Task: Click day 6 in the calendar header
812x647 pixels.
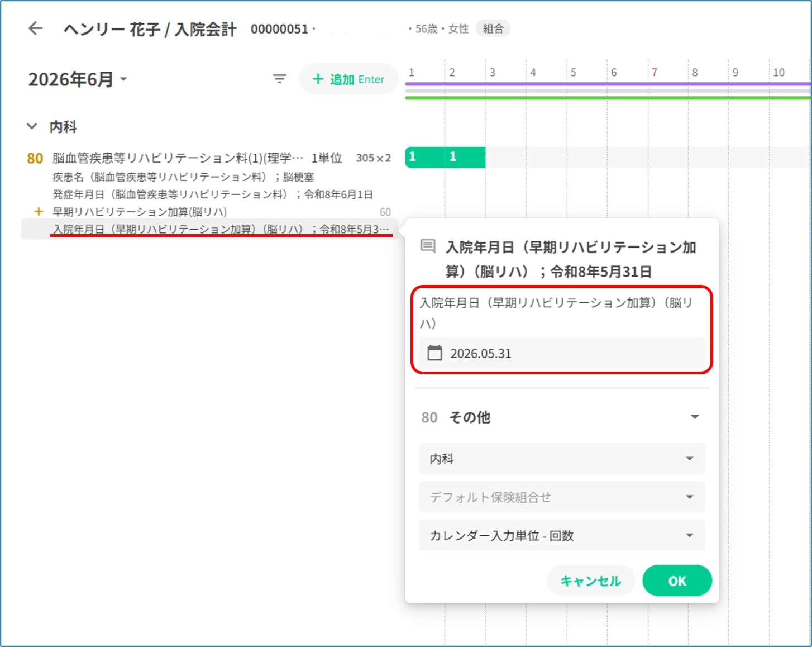Action: pos(614,73)
